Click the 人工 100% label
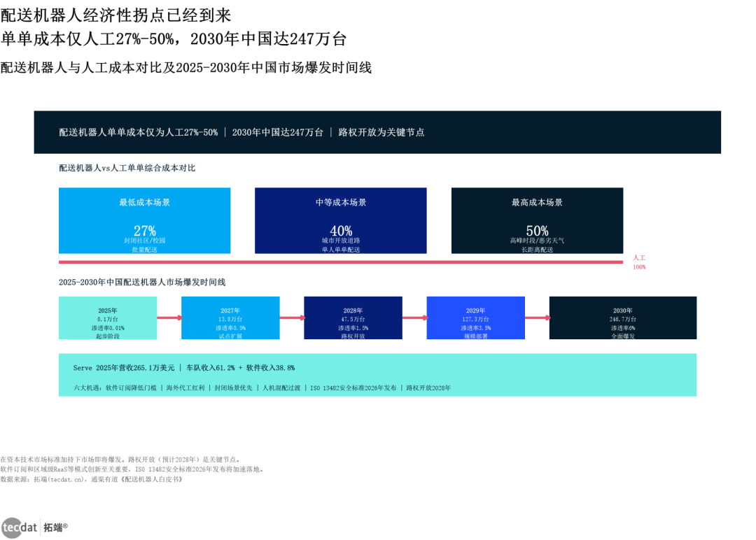Image resolution: width=756 pixels, height=540 pixels. 639,262
